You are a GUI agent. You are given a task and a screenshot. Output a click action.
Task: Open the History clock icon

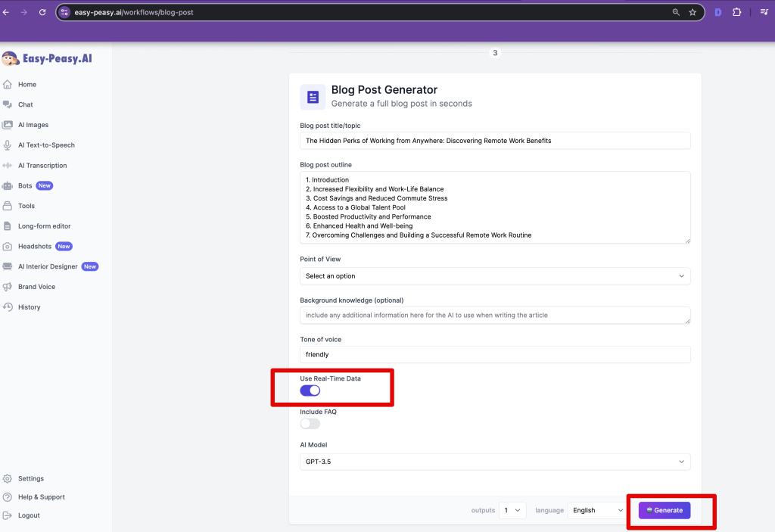pyautogui.click(x=8, y=307)
